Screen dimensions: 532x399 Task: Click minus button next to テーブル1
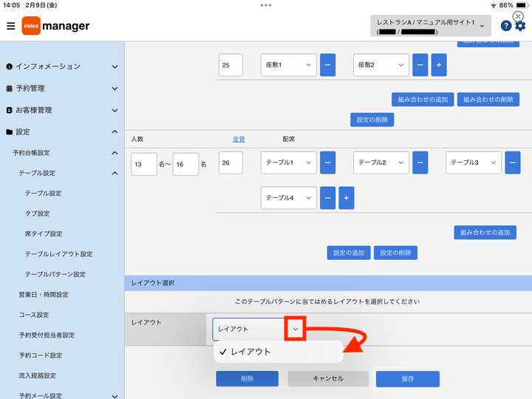tap(328, 163)
